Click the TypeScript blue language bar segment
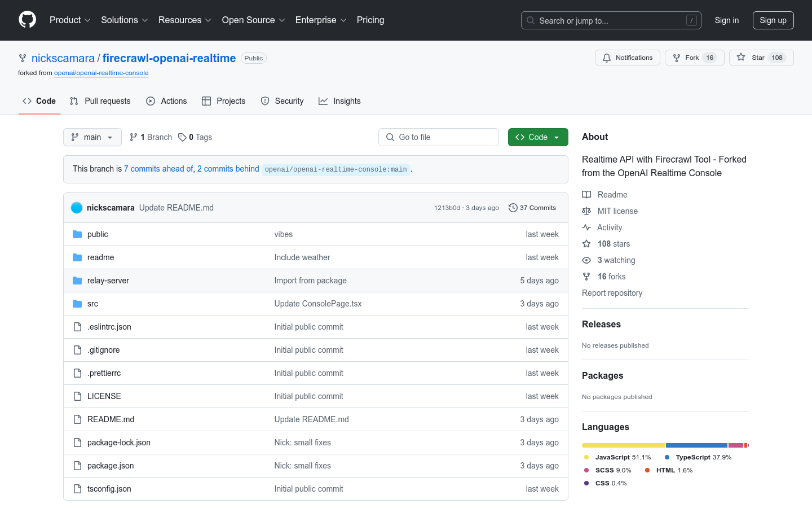812x508 pixels. [696, 445]
